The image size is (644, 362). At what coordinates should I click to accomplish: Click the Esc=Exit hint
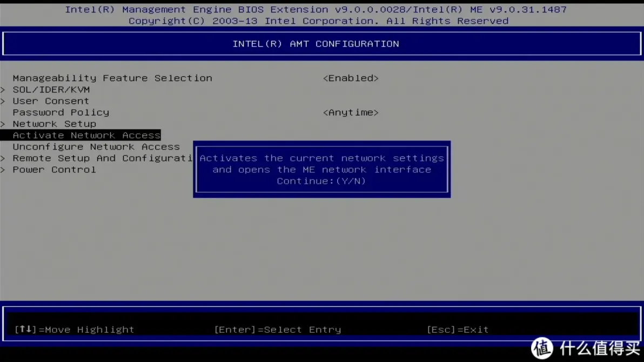coord(457,329)
